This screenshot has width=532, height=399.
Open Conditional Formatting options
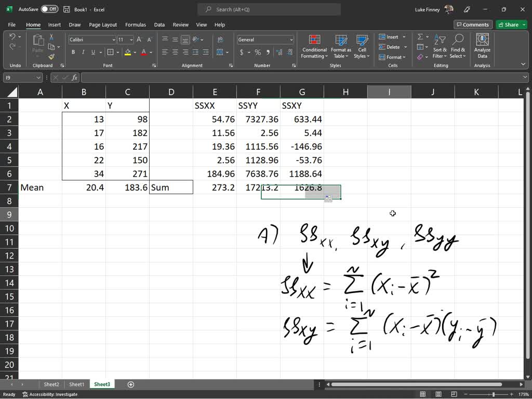314,47
